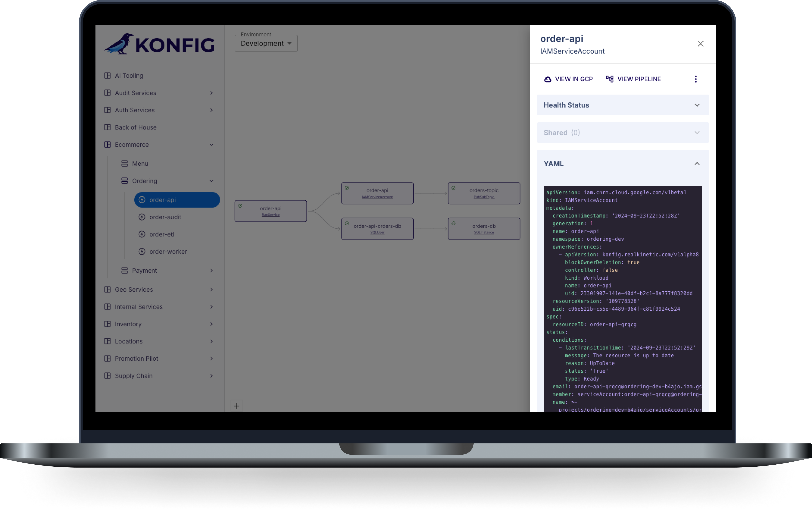Image resolution: width=812 pixels, height=512 pixels.
Task: Click the Konfig raven logo
Action: click(x=159, y=44)
